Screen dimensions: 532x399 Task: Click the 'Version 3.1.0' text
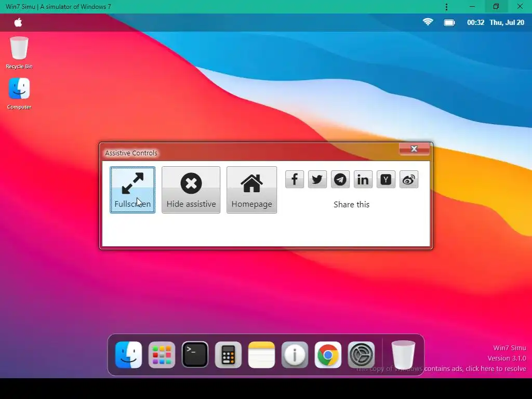[507, 358]
